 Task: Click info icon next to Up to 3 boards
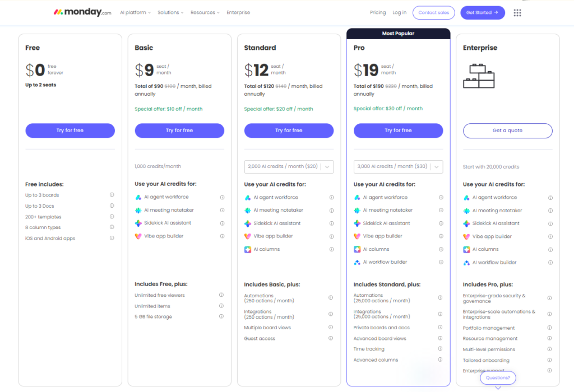coord(112,195)
